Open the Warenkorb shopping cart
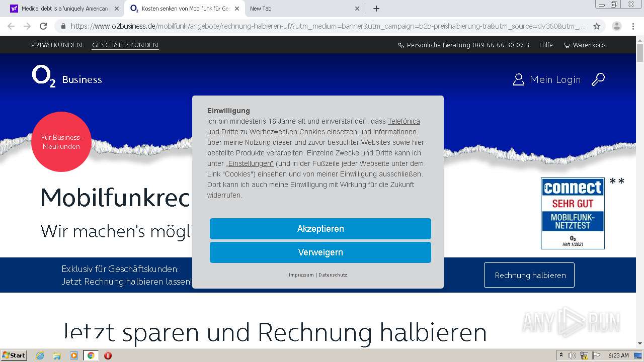This screenshot has width=644, height=362. tap(584, 45)
